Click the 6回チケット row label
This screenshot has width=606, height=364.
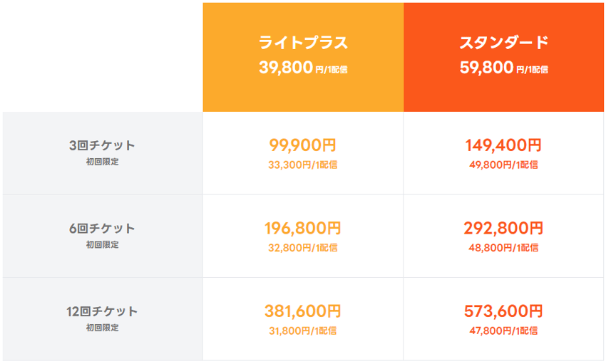coord(102,229)
